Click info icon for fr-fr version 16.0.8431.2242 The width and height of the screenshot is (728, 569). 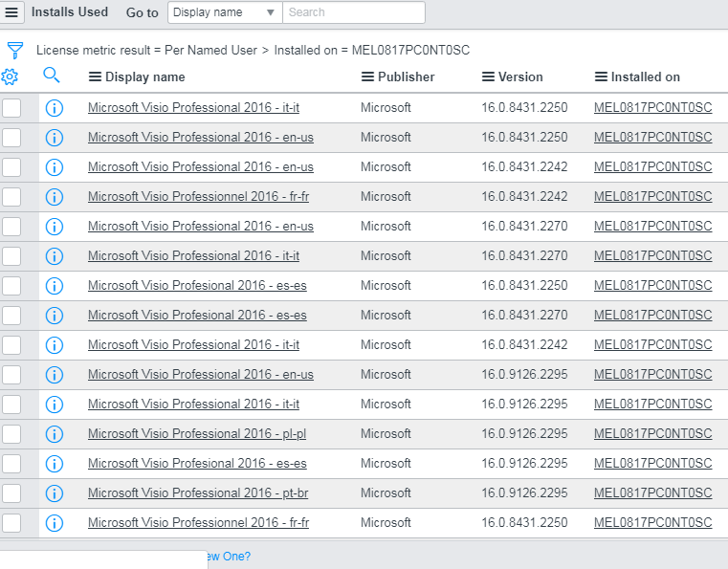(55, 197)
